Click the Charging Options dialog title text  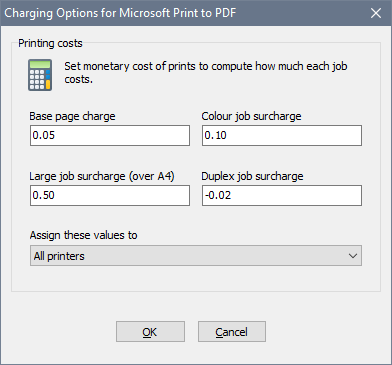(x=120, y=13)
